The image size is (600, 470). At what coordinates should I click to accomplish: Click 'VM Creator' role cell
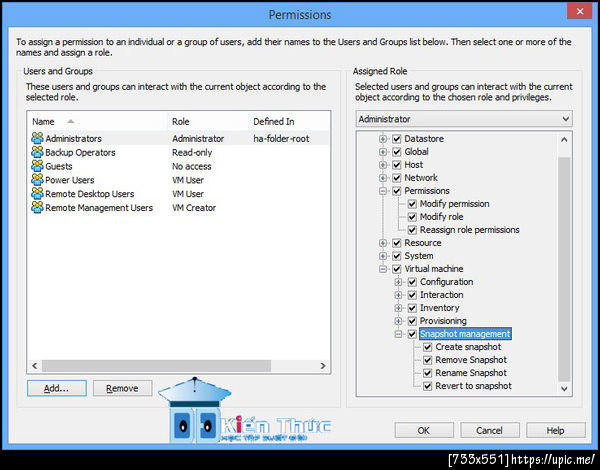tap(194, 207)
